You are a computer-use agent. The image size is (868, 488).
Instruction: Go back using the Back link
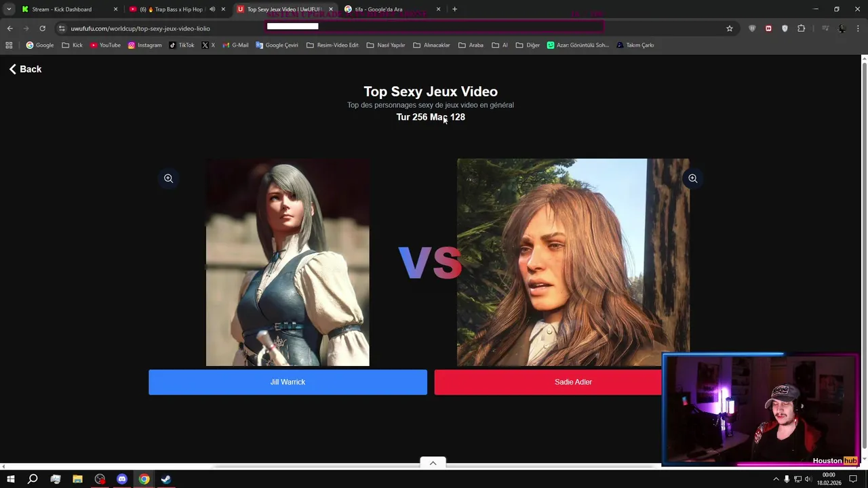[x=25, y=69]
